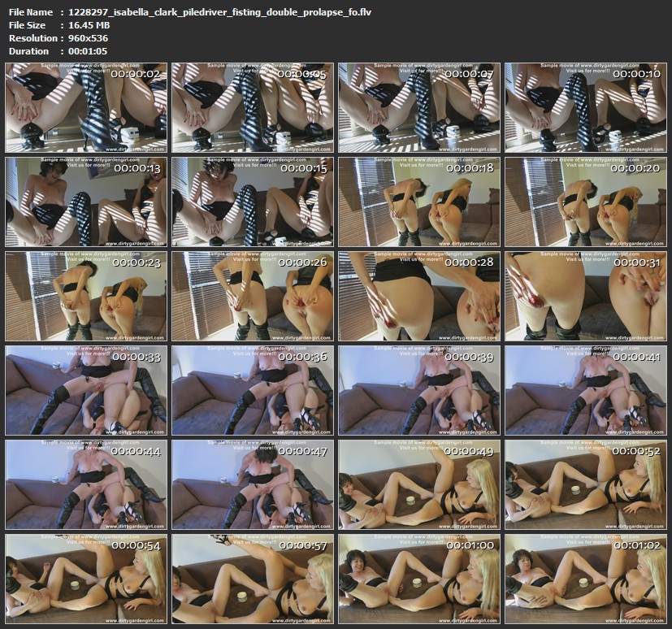Click the thumbnail timestamped 00:00:49
The width and height of the screenshot is (672, 629).
[418, 484]
